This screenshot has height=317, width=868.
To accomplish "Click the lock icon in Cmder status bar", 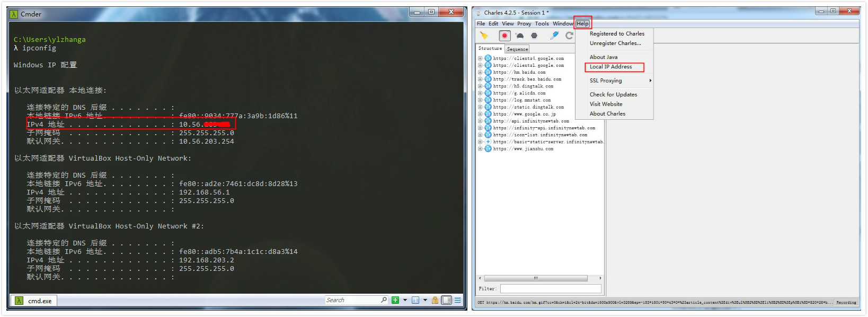I will tap(435, 300).
